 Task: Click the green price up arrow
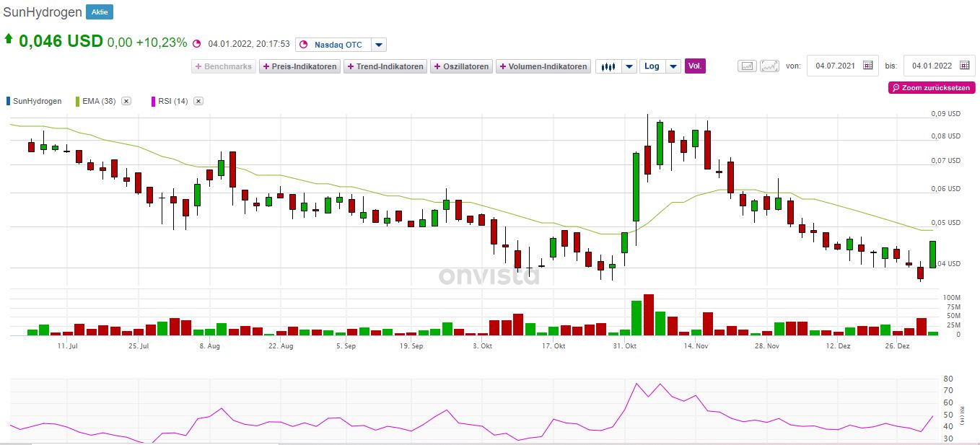click(9, 40)
